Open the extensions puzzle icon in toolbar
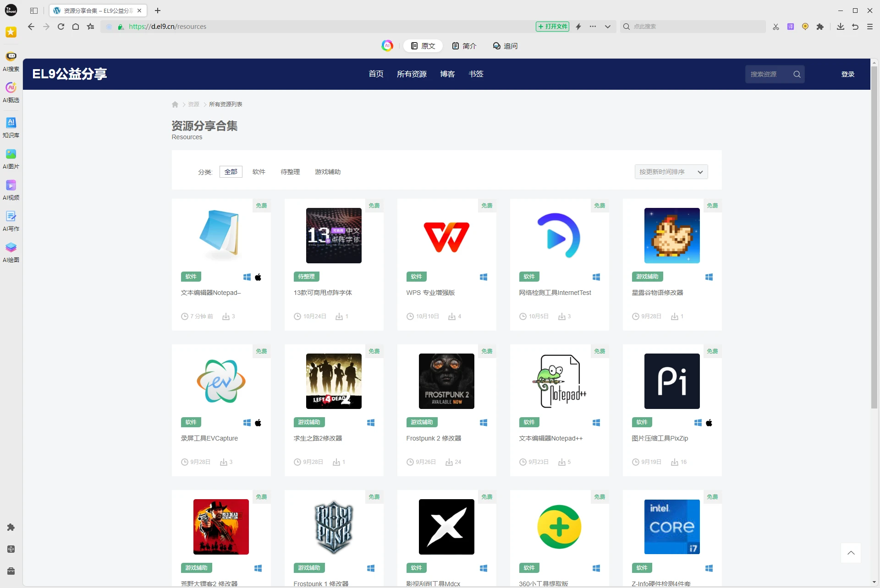880x588 pixels. click(820, 27)
